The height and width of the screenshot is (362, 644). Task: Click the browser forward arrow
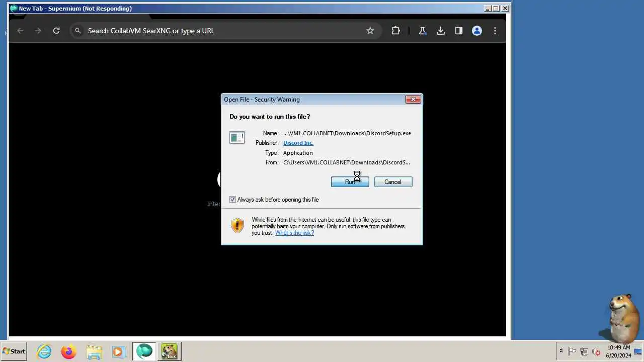[x=38, y=31]
